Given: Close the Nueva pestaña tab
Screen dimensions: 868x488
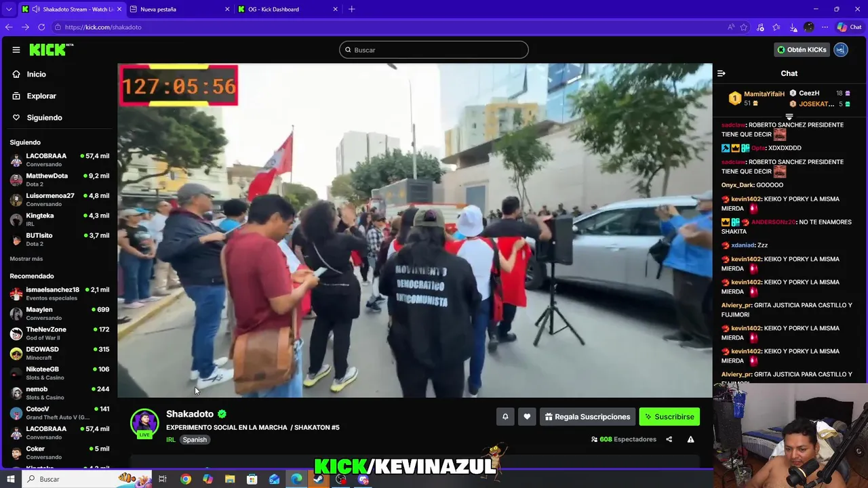Looking at the screenshot, I should (226, 9).
